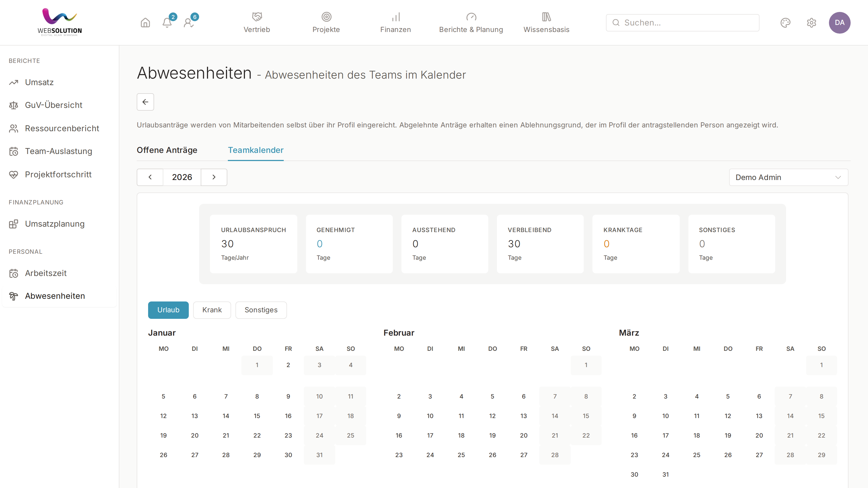Screen dimensions: 868x488
Task: Toggle the Krank filter
Action: [212, 310]
